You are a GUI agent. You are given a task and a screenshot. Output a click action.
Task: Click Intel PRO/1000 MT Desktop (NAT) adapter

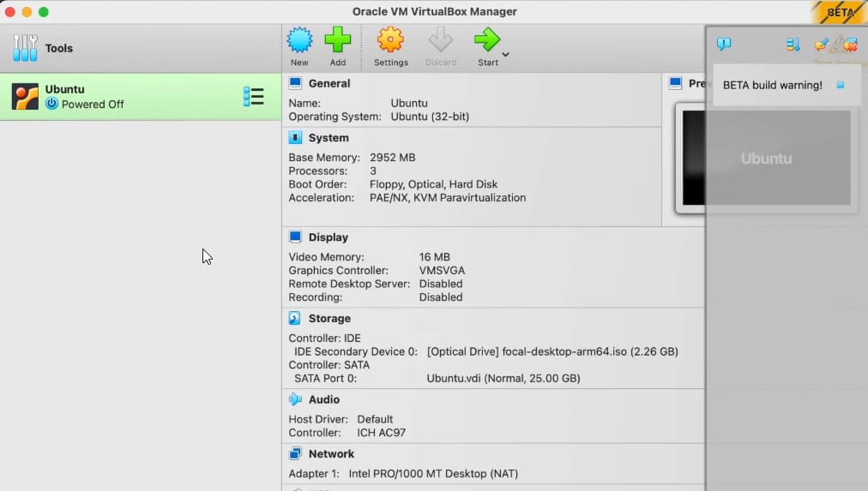coord(433,473)
